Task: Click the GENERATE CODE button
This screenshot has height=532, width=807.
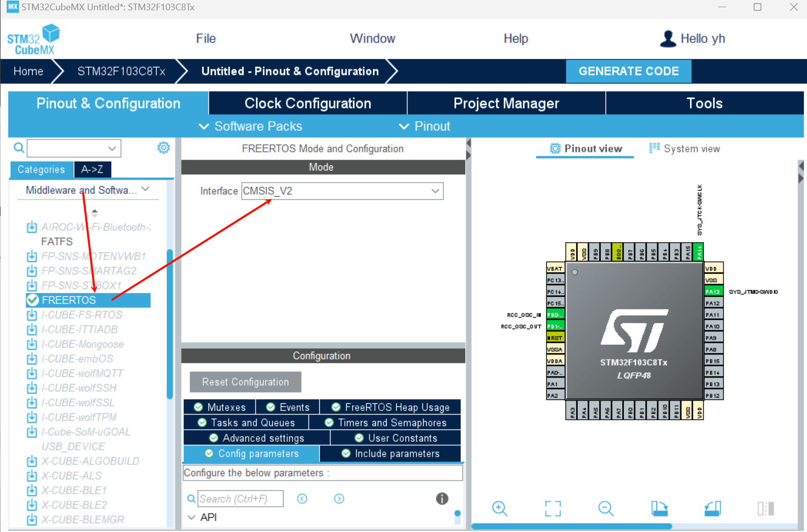Action: (628, 71)
